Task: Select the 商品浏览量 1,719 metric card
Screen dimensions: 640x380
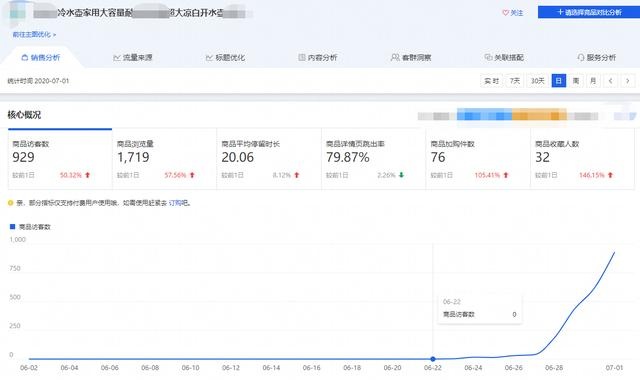Action: click(x=164, y=159)
